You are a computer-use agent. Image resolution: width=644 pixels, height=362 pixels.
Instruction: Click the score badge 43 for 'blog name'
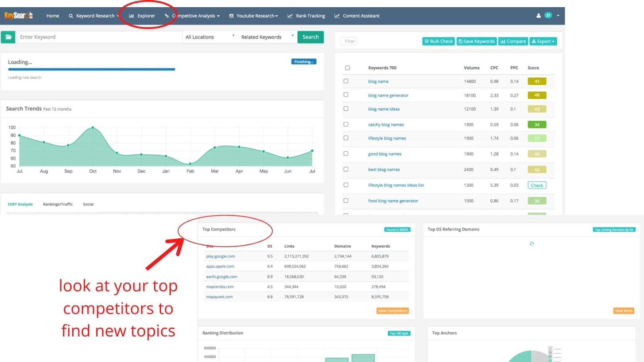[x=537, y=81]
